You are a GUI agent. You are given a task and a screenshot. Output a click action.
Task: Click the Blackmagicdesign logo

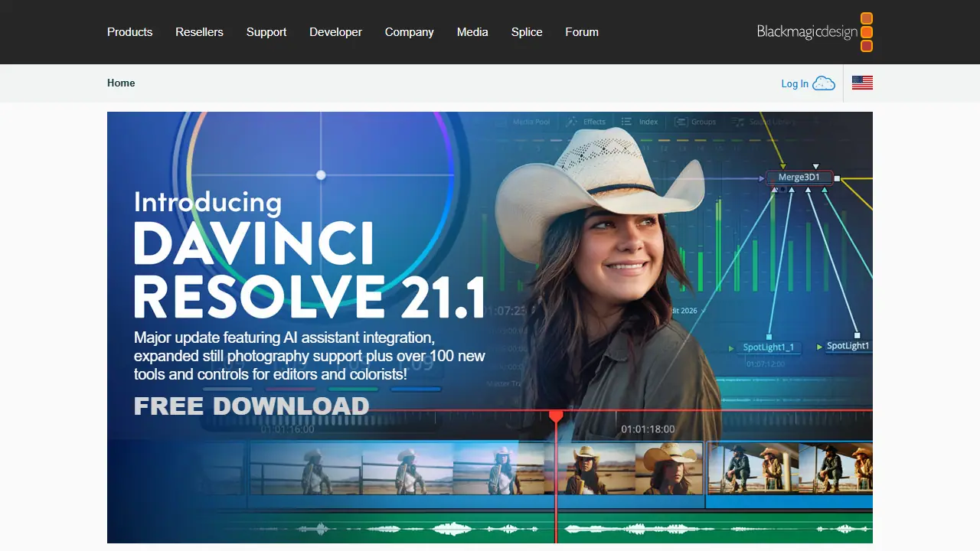(815, 32)
